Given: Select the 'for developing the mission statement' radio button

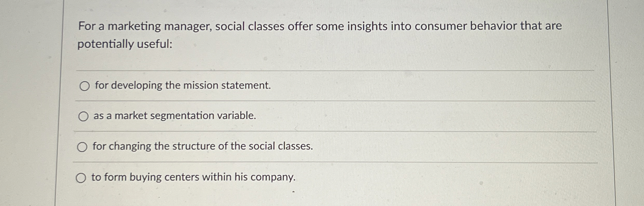Looking at the screenshot, I should pyautogui.click(x=85, y=86).
